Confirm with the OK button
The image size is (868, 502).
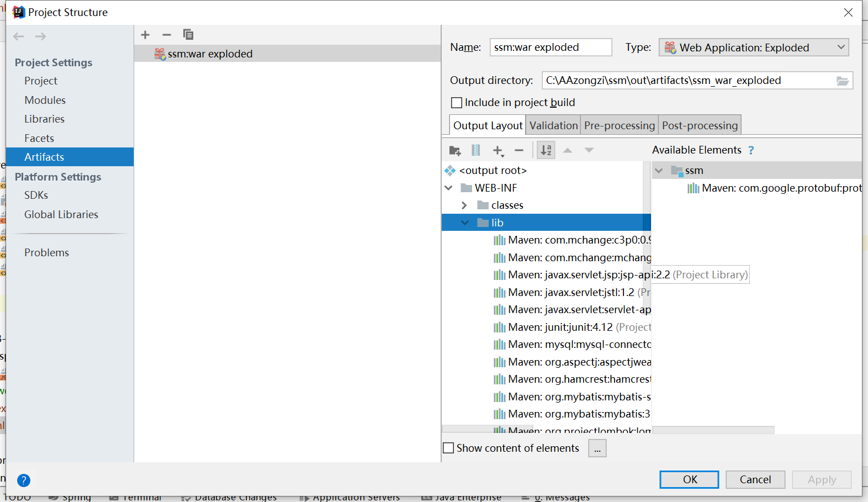click(689, 479)
